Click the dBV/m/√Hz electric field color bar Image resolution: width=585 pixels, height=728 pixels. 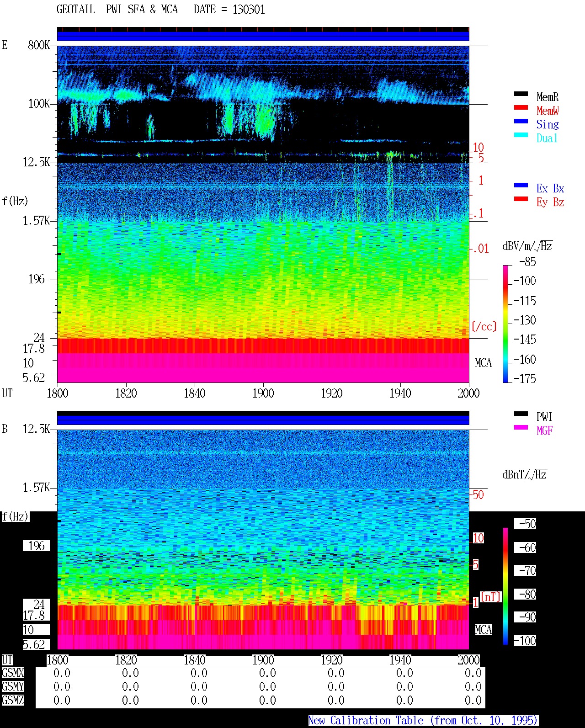(505, 324)
